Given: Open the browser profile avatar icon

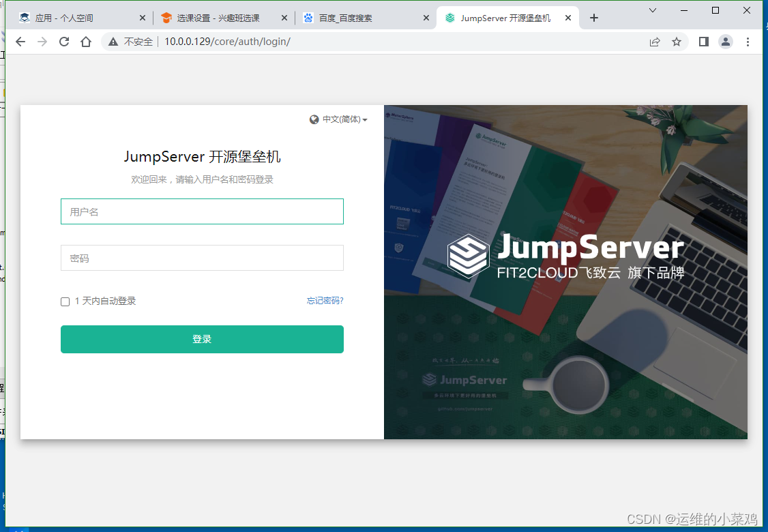Looking at the screenshot, I should [725, 42].
